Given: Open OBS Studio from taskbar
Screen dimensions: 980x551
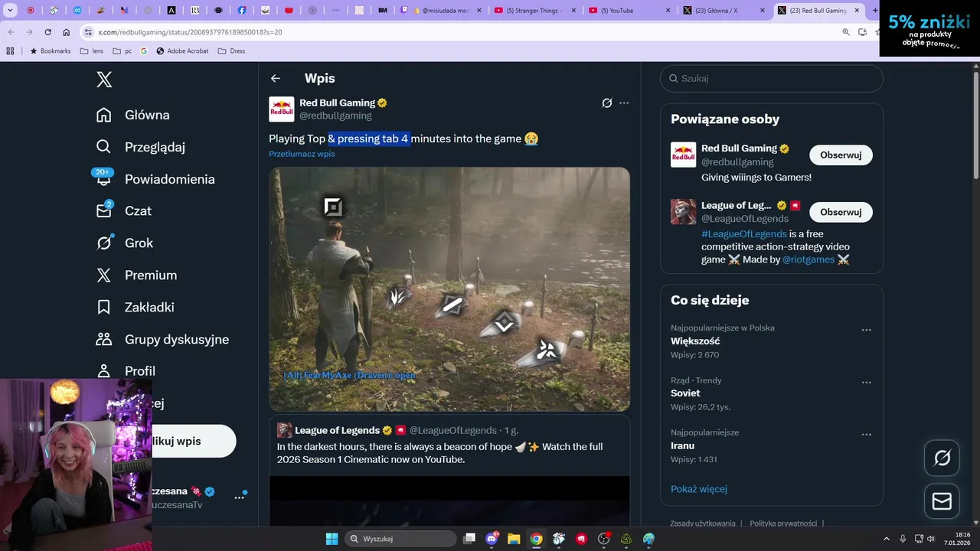Looking at the screenshot, I should [603, 539].
